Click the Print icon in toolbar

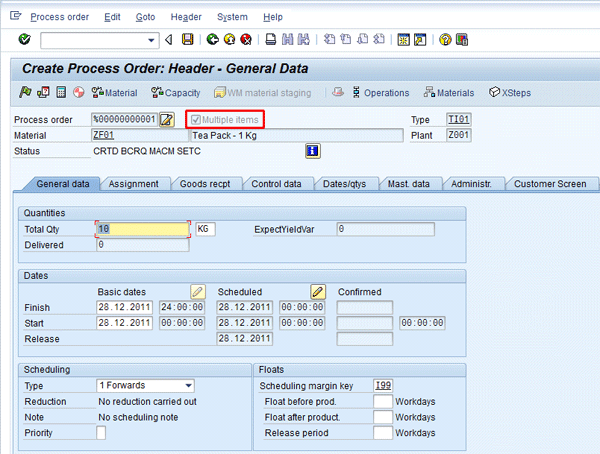point(270,40)
